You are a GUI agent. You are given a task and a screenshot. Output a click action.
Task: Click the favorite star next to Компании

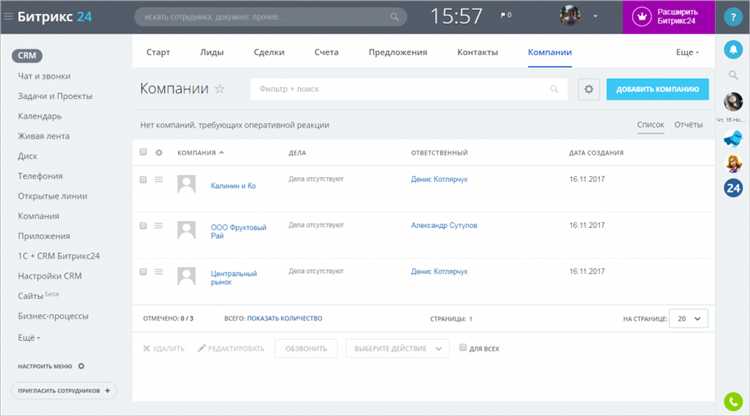tap(220, 89)
